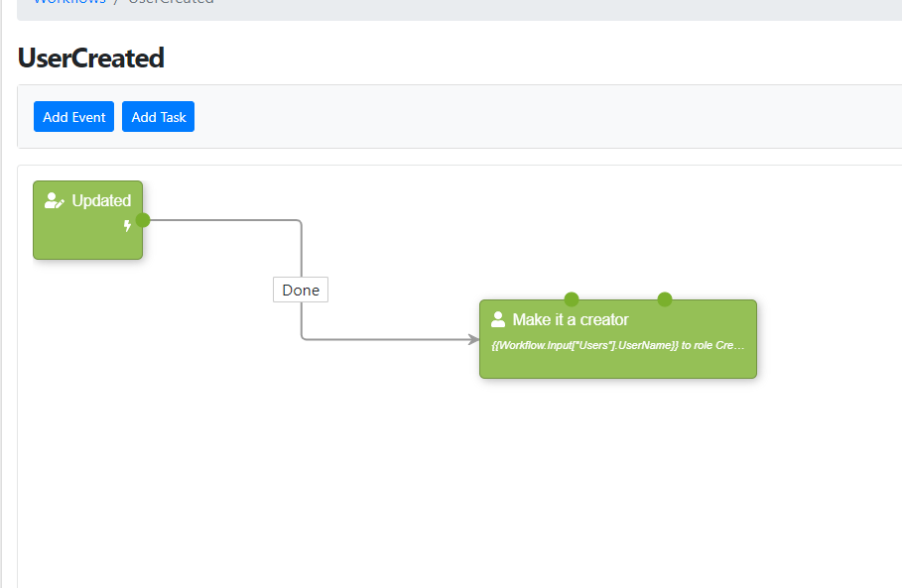Click the UserCreated page heading
This screenshot has width=902, height=588.
(x=90, y=58)
